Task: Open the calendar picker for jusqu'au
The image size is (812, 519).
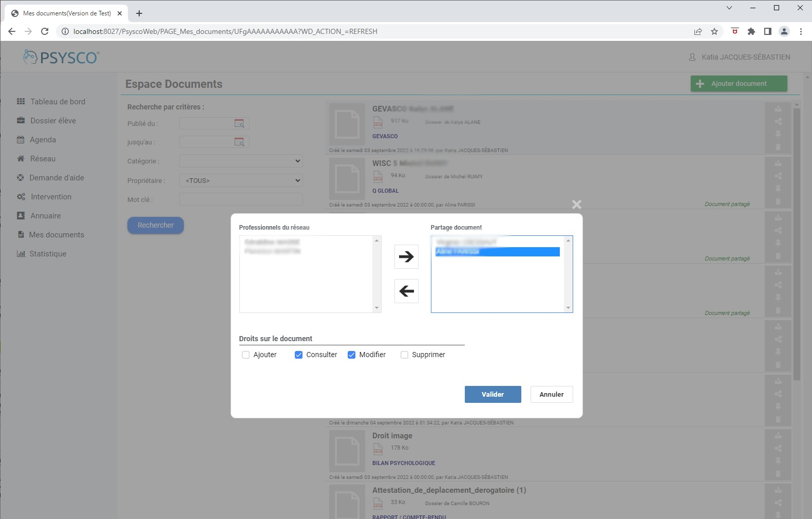Action: click(239, 142)
